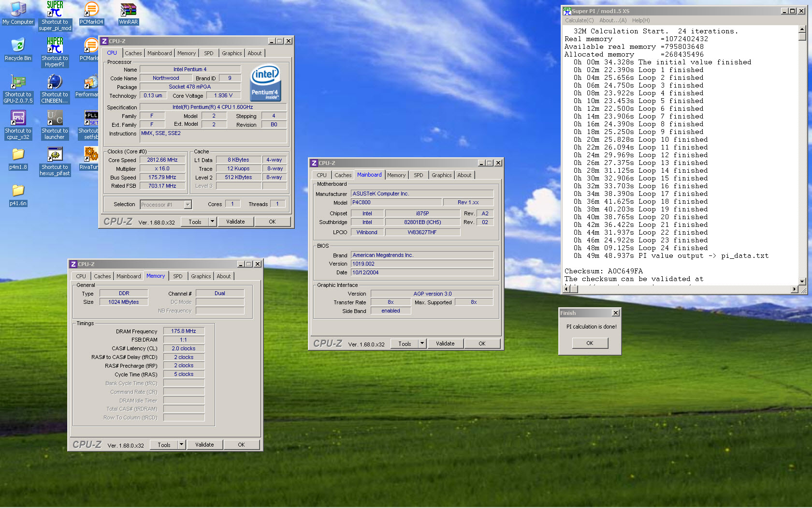Click the Checksum A0C649FA line
This screenshot has width=812, height=508.
(604, 271)
